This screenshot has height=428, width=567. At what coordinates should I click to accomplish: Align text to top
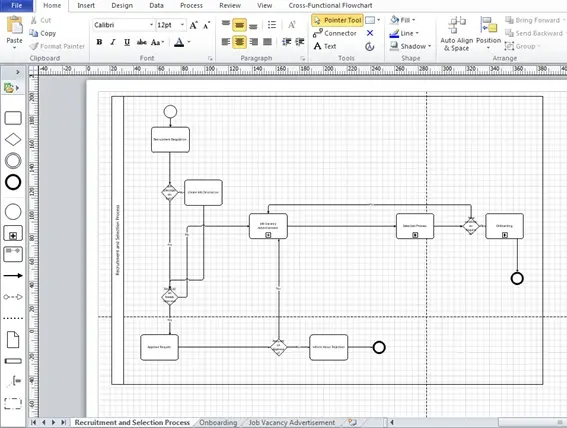[x=226, y=24]
